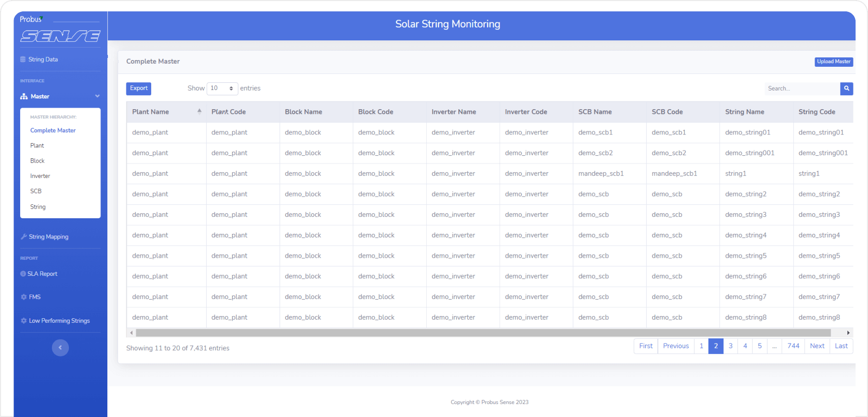Screen dimensions: 868x417
Task: Open the SLA Report page
Action: click(42, 274)
